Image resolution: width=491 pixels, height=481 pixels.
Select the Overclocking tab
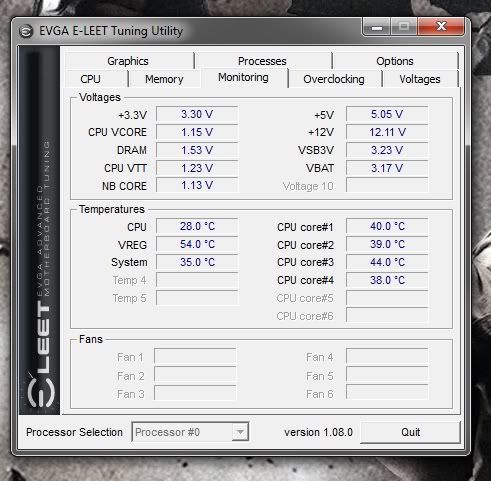click(x=334, y=79)
